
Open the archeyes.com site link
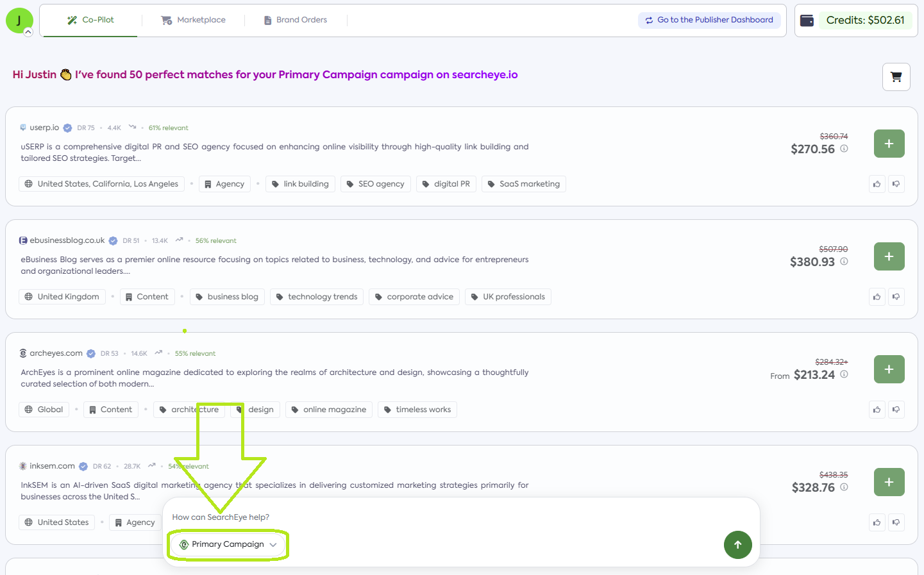pyautogui.click(x=56, y=353)
